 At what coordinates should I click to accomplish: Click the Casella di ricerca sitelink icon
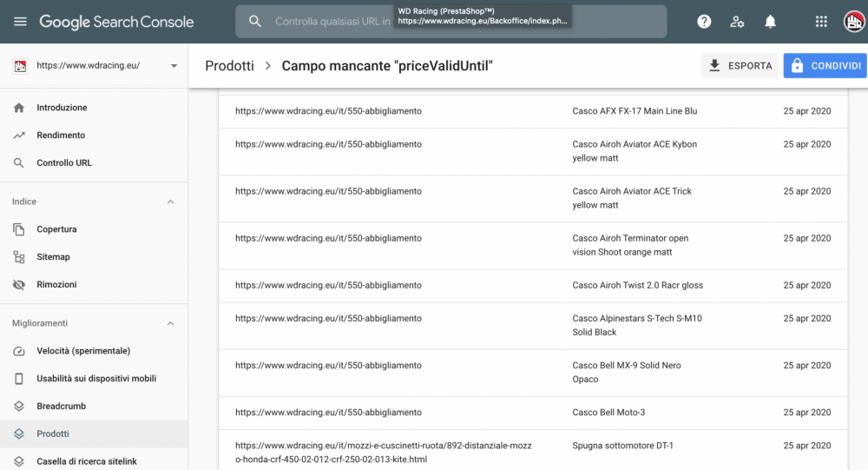pos(19,461)
